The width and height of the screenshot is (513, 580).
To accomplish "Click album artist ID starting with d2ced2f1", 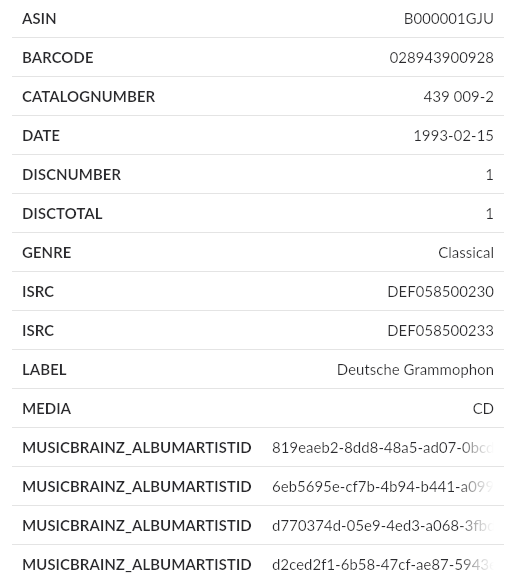I will [383, 564].
